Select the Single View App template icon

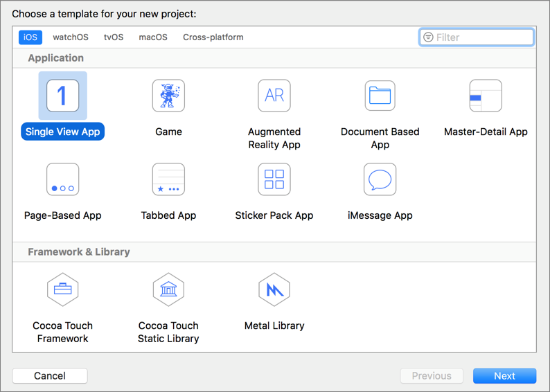62,96
